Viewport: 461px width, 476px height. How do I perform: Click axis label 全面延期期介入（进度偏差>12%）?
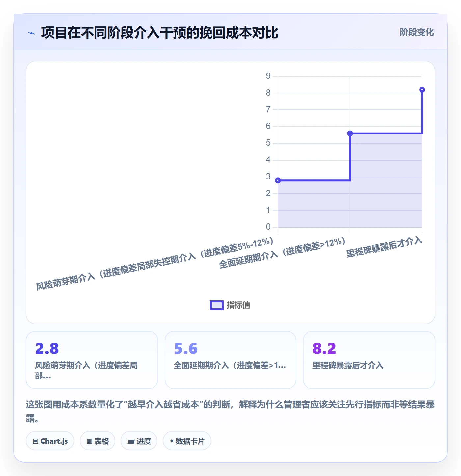pyautogui.click(x=282, y=253)
